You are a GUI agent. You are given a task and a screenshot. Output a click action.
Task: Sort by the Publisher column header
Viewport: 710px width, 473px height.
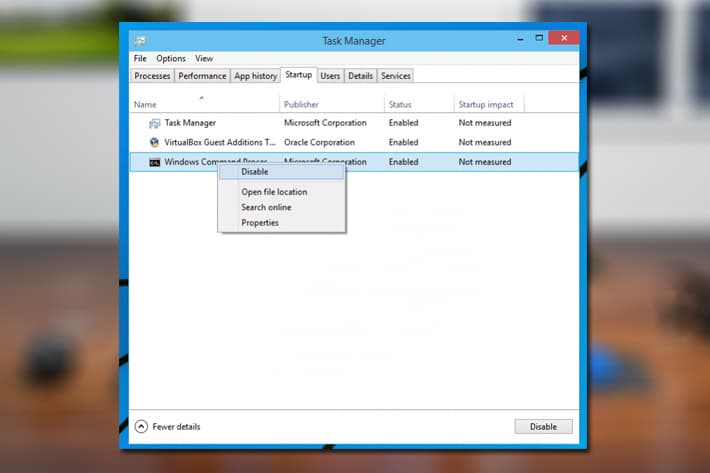[x=332, y=105]
